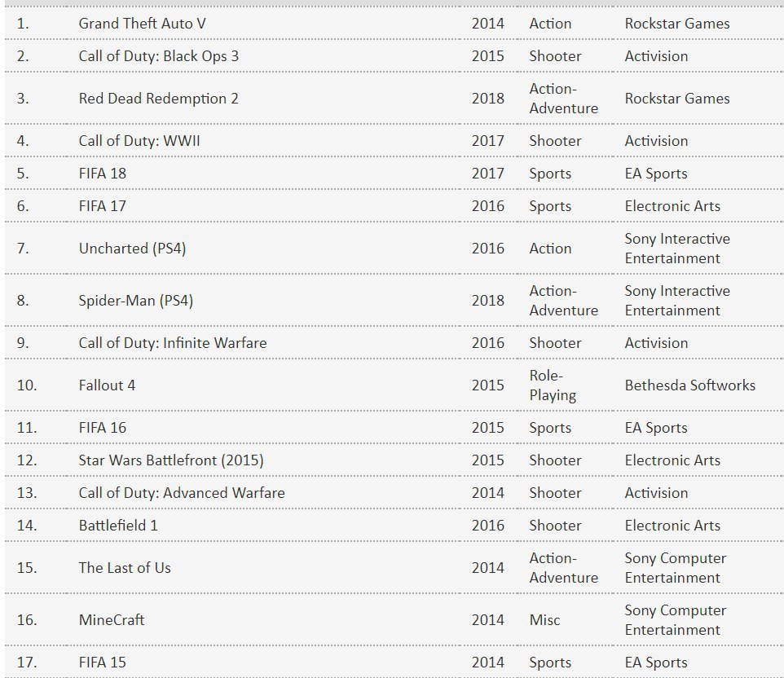
Task: Click 'Role-Playing' genre in Fallout 4 row
Action: [x=553, y=385]
